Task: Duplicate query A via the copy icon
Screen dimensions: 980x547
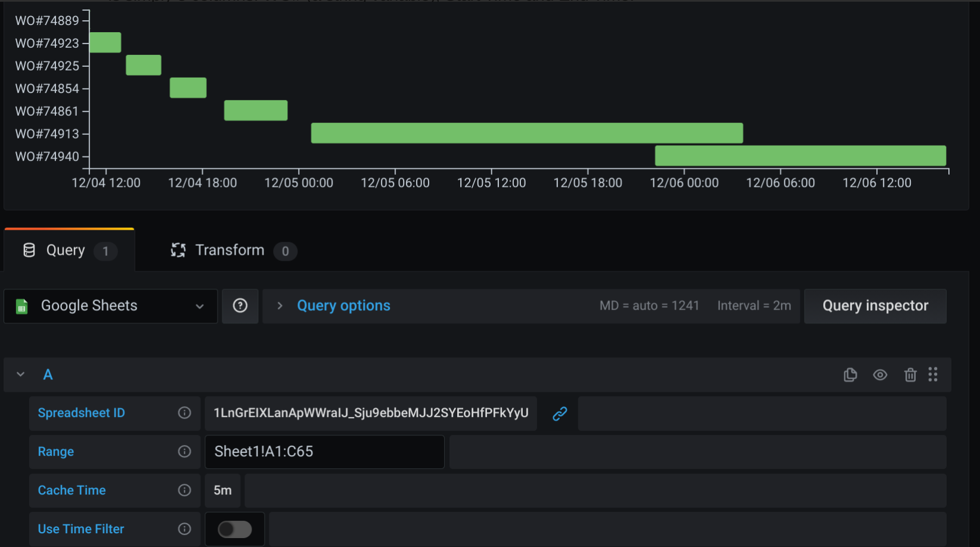Action: 850,375
